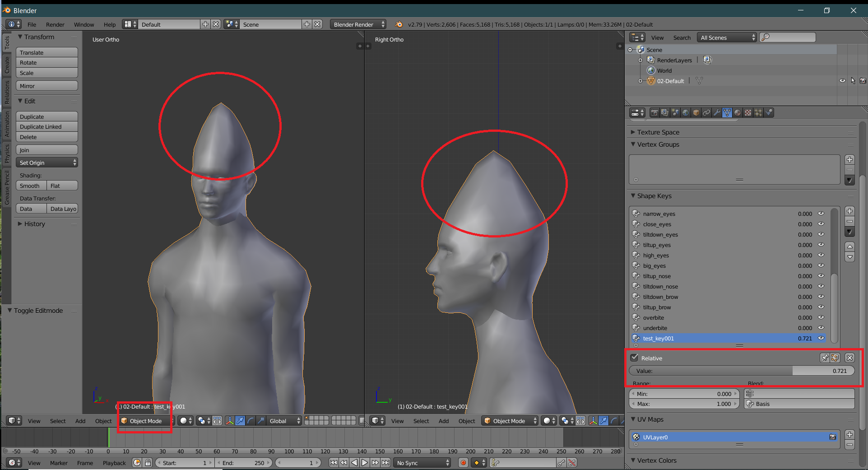This screenshot has height=470, width=868.
Task: Toggle visibility of test_key001 shape key
Action: (821, 338)
